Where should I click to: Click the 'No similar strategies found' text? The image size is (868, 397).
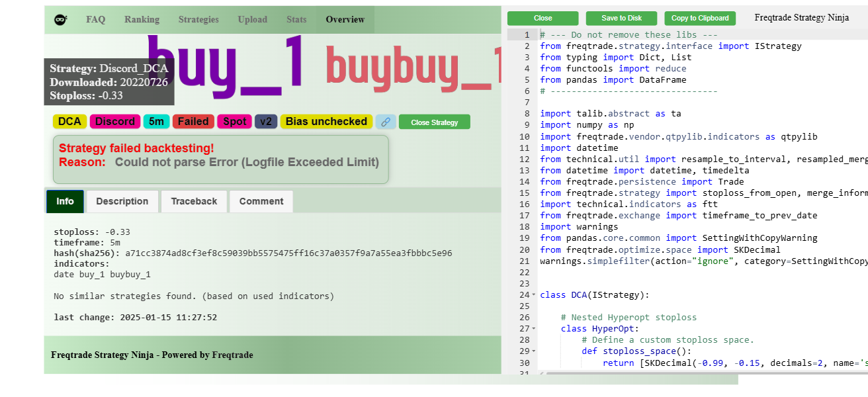tap(194, 296)
